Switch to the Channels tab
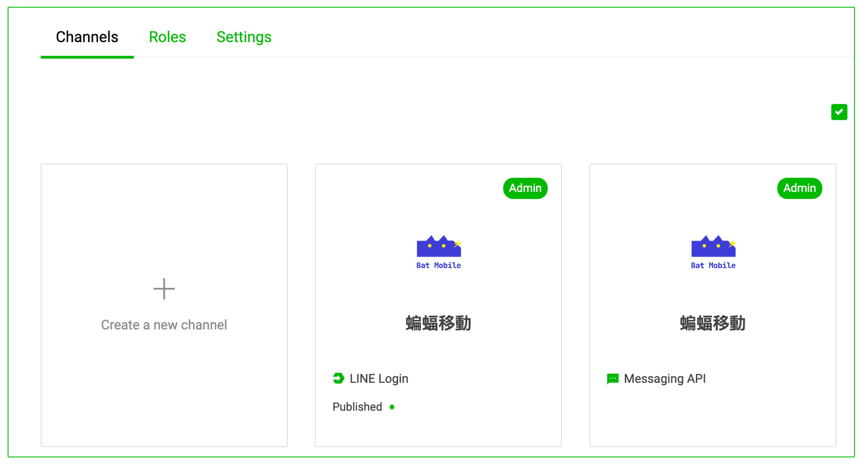 (x=87, y=37)
